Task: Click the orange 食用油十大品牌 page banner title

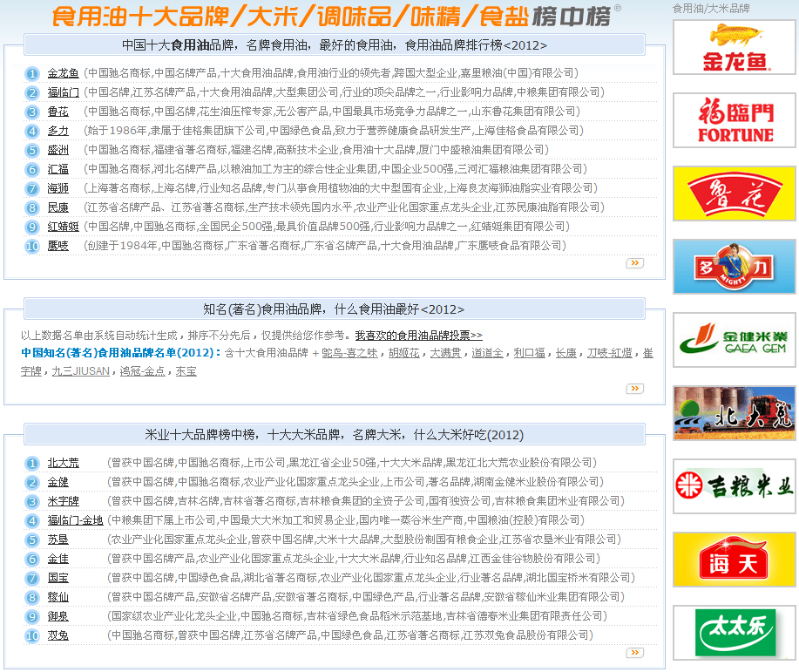Action: point(331,16)
